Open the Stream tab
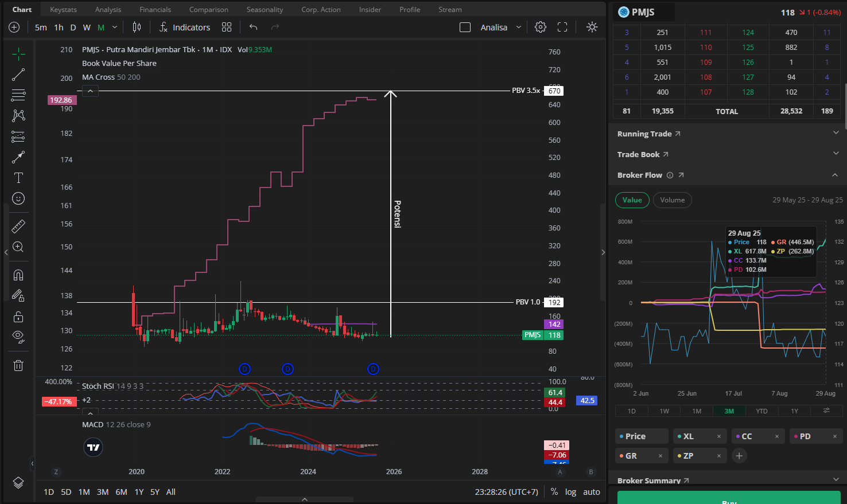 (450, 10)
